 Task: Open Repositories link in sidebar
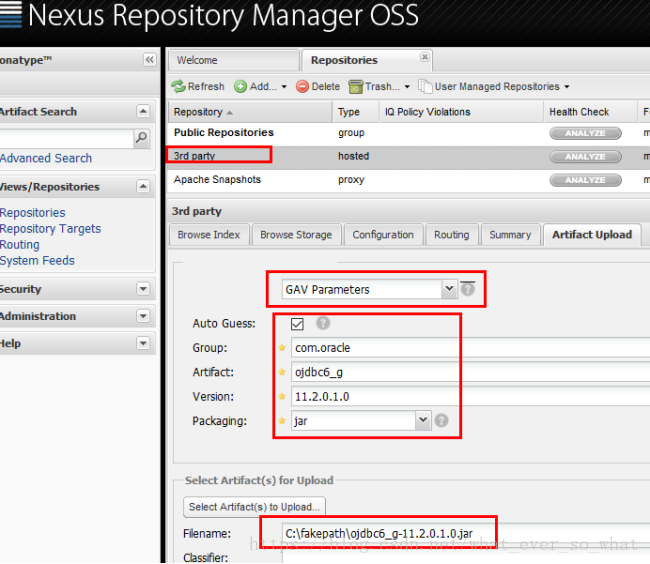32,213
